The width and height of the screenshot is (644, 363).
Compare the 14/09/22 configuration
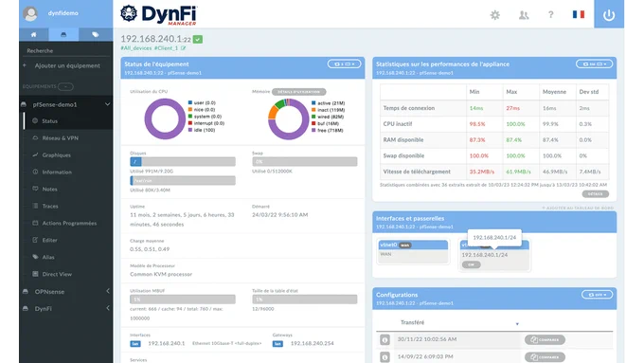click(x=545, y=356)
